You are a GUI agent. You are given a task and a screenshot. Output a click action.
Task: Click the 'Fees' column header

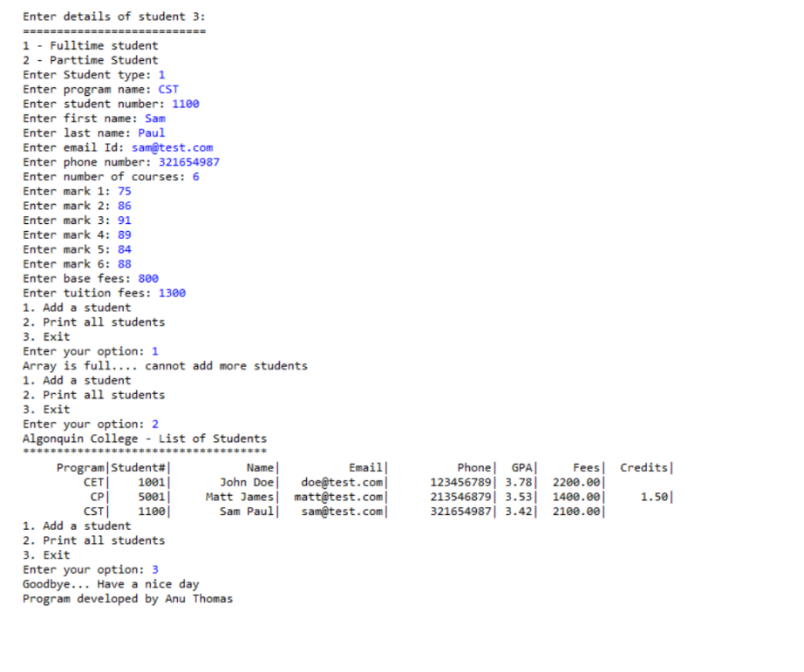coord(586,467)
